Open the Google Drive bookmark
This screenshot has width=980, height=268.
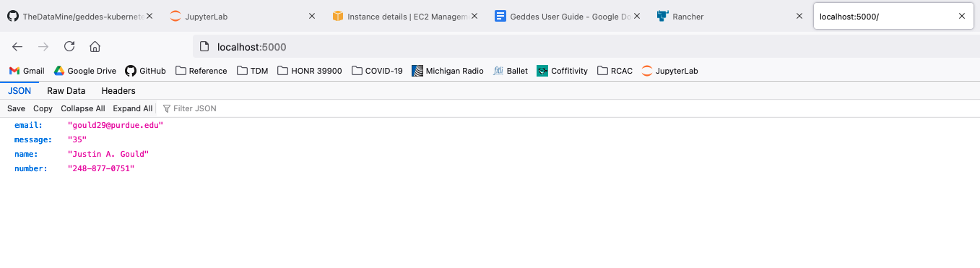click(x=85, y=71)
